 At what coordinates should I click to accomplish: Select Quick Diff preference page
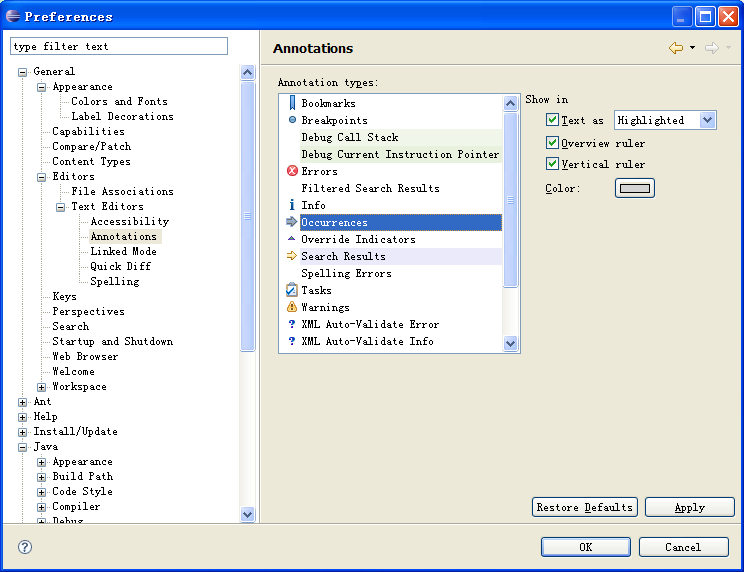click(x=121, y=267)
